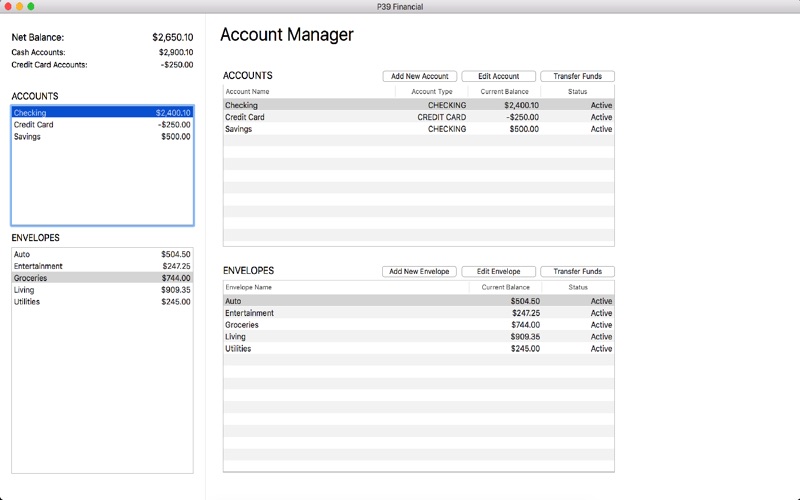
Task: Sort accounts by Account Type column header
Action: (x=432, y=92)
